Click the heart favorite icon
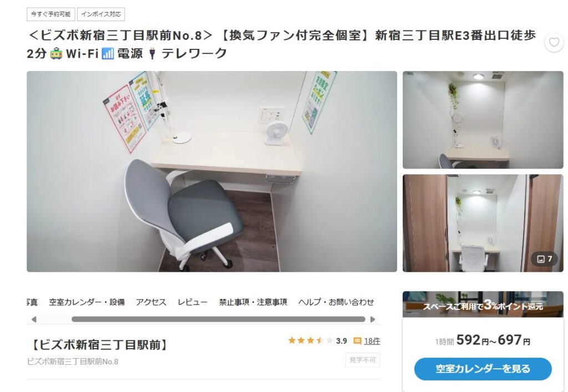The width and height of the screenshot is (568, 392). [554, 43]
